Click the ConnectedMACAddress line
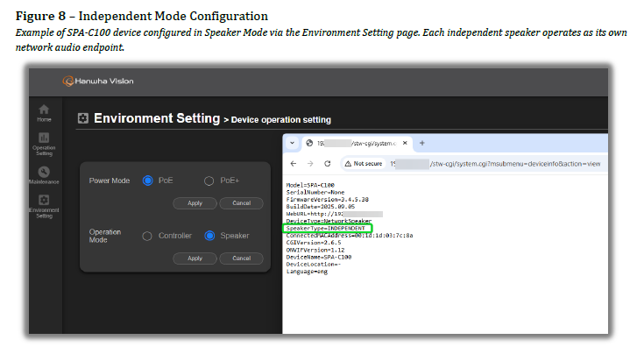The image size is (644, 354). (x=350, y=236)
